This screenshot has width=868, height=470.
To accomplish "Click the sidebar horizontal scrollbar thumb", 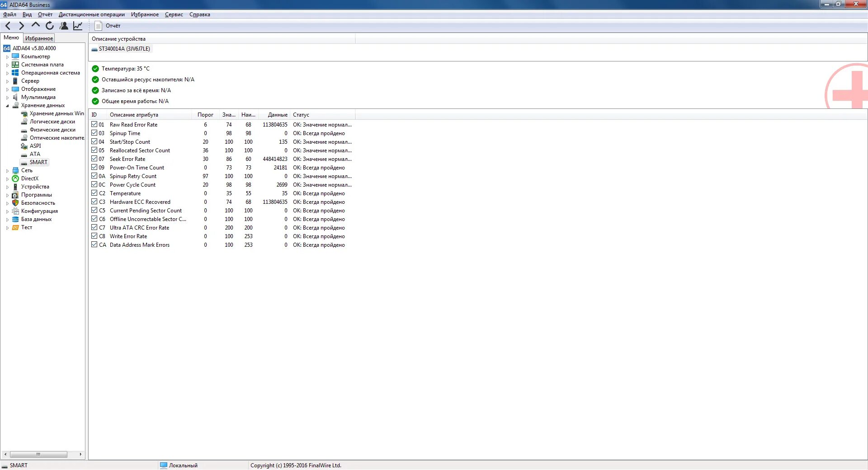I will tap(38, 454).
